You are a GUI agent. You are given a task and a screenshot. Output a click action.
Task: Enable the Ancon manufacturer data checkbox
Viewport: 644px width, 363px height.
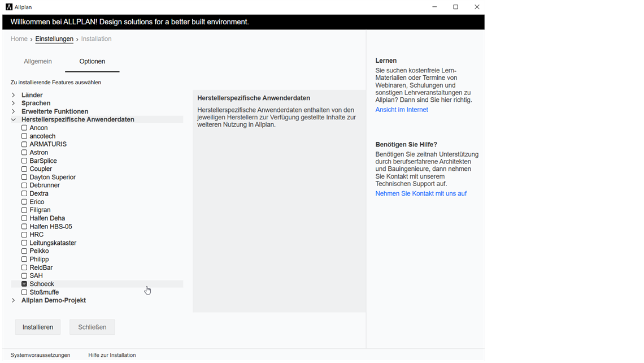(x=24, y=128)
